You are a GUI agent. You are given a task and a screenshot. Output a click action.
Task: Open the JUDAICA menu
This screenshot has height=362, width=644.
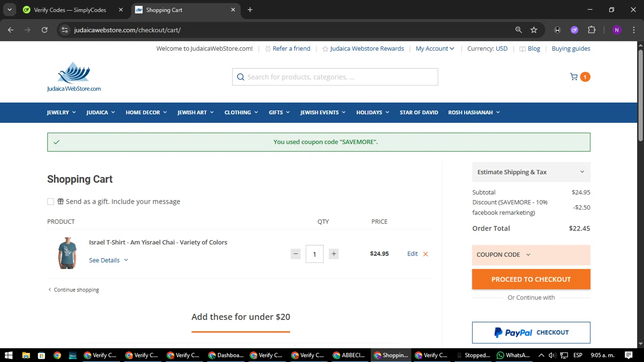(x=100, y=113)
